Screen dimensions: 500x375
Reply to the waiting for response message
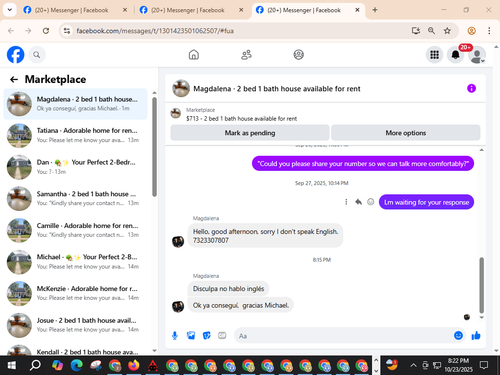coord(358,202)
